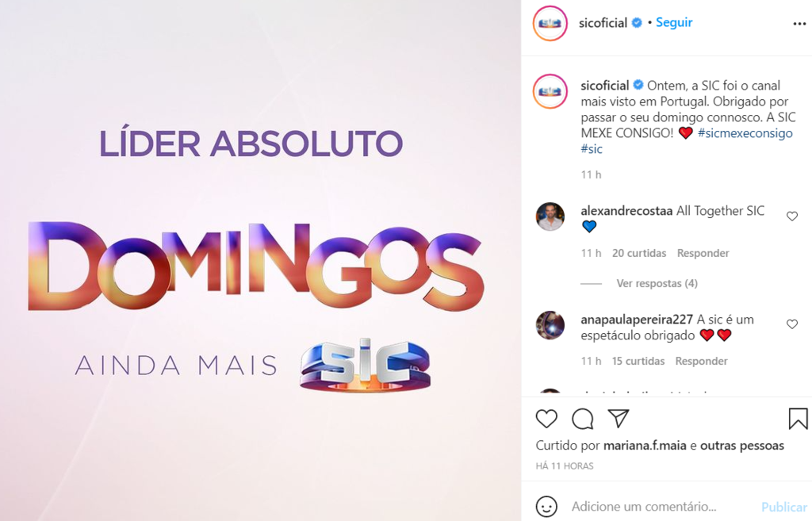Open the #sic hashtag link
This screenshot has width=812, height=521.
pyautogui.click(x=592, y=149)
